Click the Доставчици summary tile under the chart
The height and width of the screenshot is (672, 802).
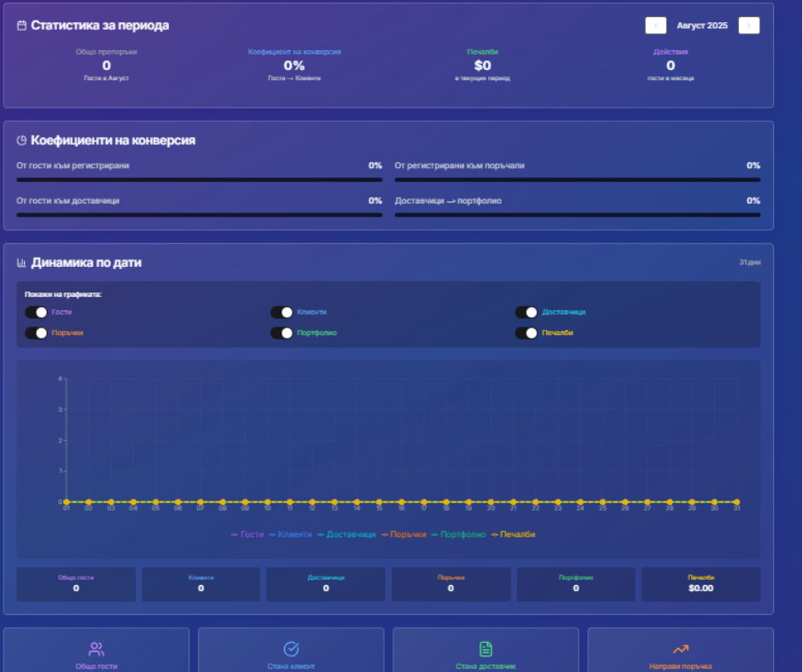point(326,584)
